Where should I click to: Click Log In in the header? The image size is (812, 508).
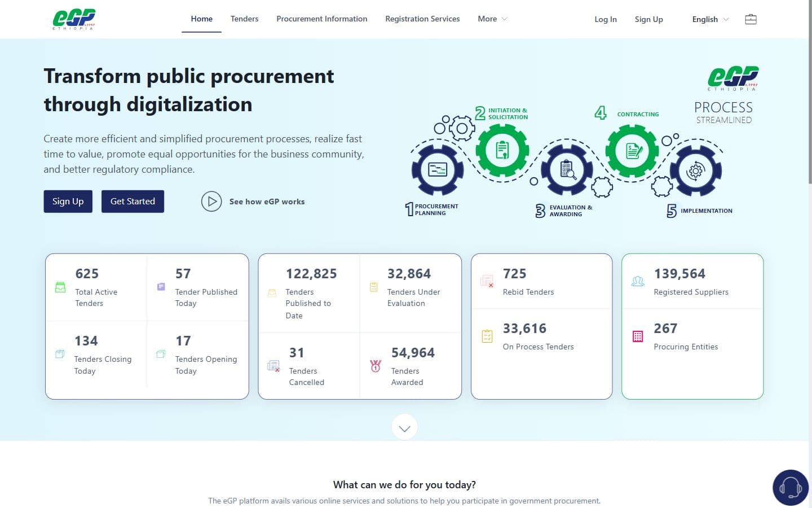(606, 19)
